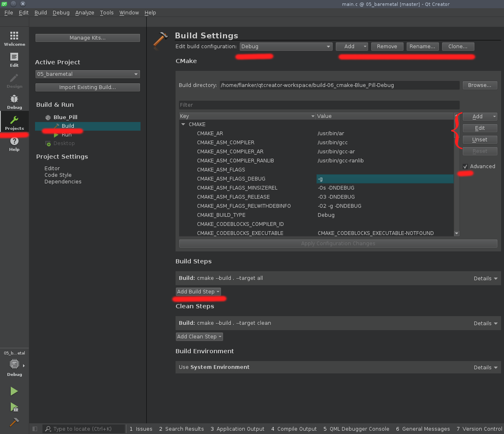504x434 pixels.
Task: Build the project with the hammer icon
Action: 14,422
